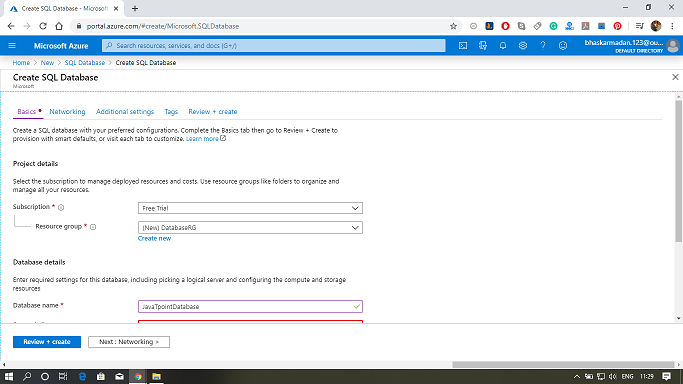The image size is (683, 384).
Task: Go to SQL Database in the breadcrumb
Action: point(85,63)
